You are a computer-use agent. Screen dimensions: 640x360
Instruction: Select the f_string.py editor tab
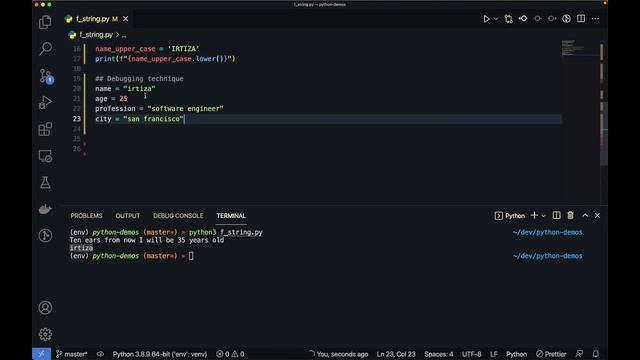coord(96,19)
